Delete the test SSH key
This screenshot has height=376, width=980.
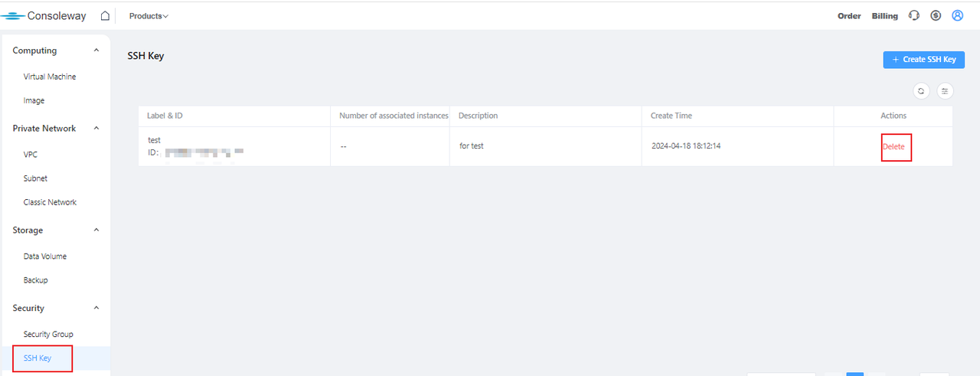pyautogui.click(x=893, y=147)
